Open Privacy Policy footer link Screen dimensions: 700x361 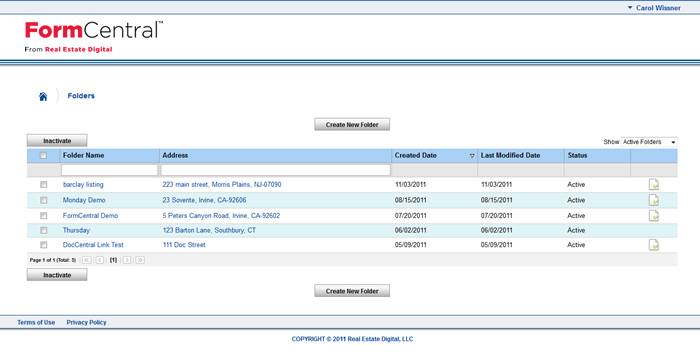pyautogui.click(x=87, y=322)
